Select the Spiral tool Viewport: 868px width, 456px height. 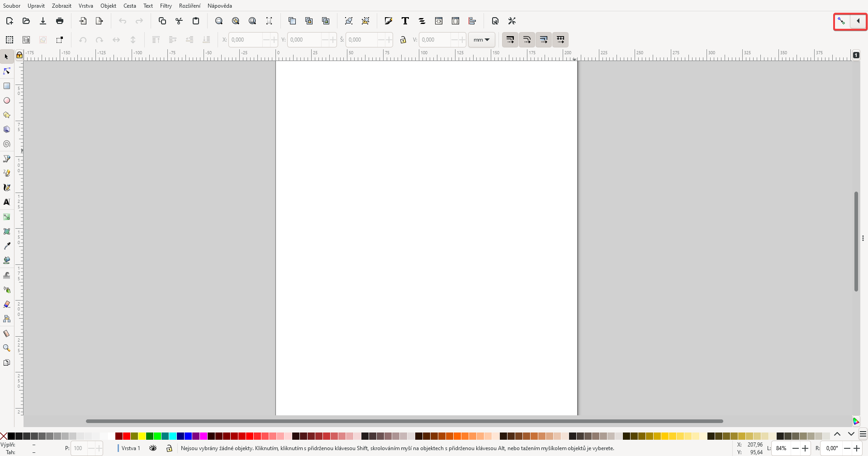point(6,144)
